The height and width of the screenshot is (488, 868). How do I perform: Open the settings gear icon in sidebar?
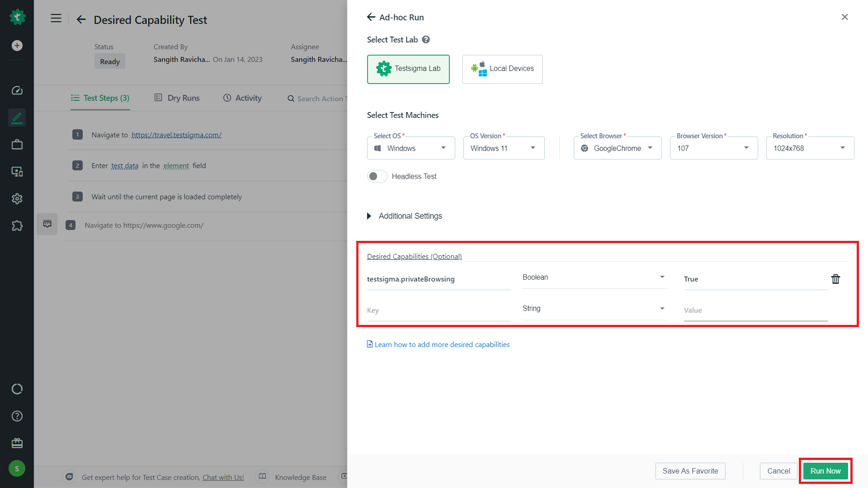tap(17, 199)
